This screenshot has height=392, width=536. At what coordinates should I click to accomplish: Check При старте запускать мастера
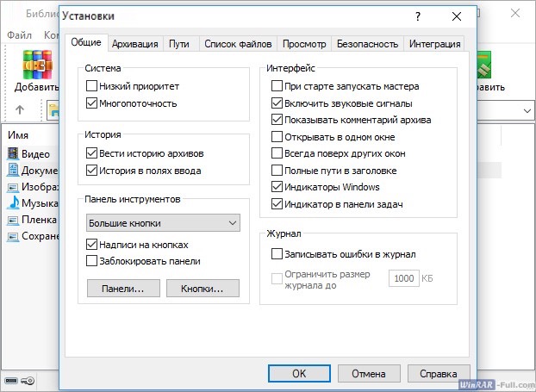pos(277,86)
